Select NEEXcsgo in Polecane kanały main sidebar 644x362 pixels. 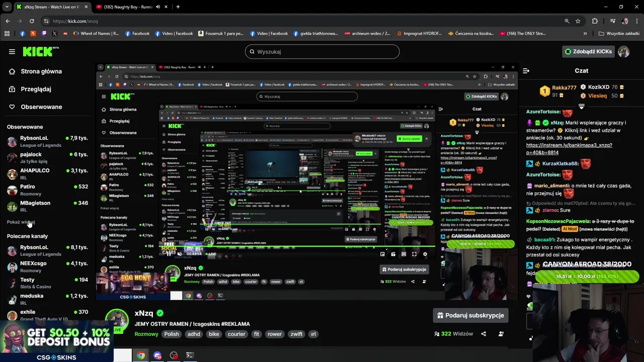coord(48,266)
